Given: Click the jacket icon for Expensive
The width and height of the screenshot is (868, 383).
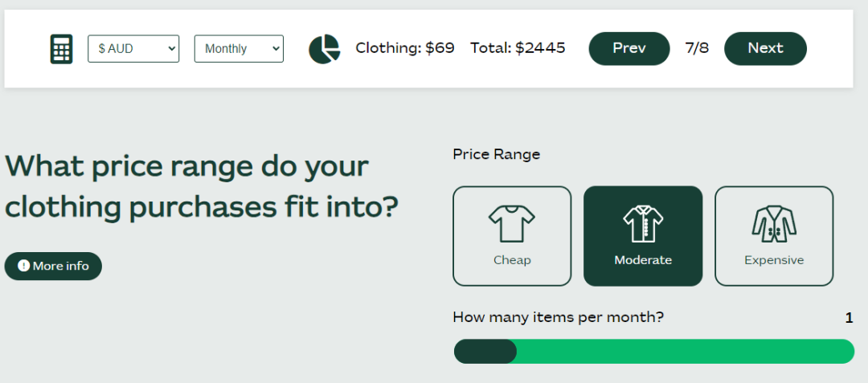Looking at the screenshot, I should click(x=774, y=224).
